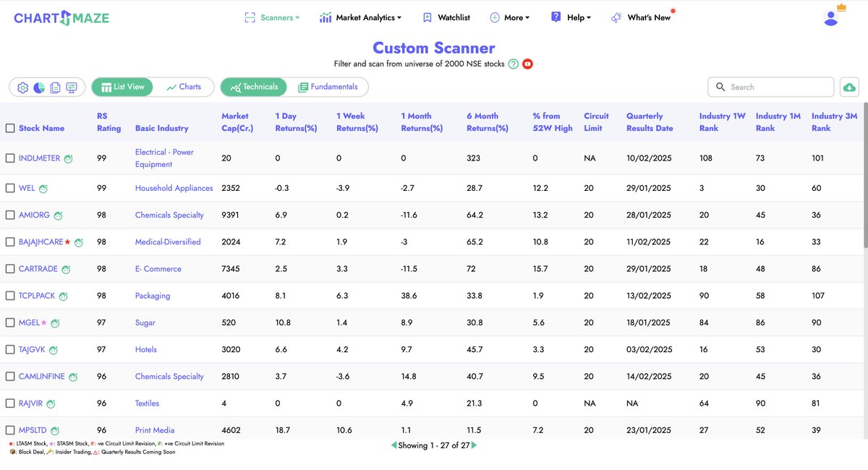The image size is (868, 470).
Task: Select the Fundamentals tab
Action: (328, 87)
